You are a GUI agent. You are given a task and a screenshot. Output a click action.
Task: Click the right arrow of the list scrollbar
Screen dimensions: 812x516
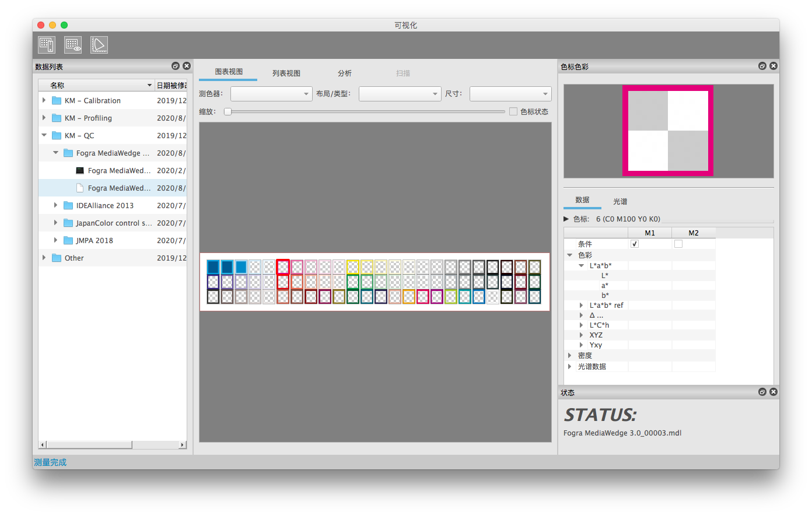tap(183, 445)
